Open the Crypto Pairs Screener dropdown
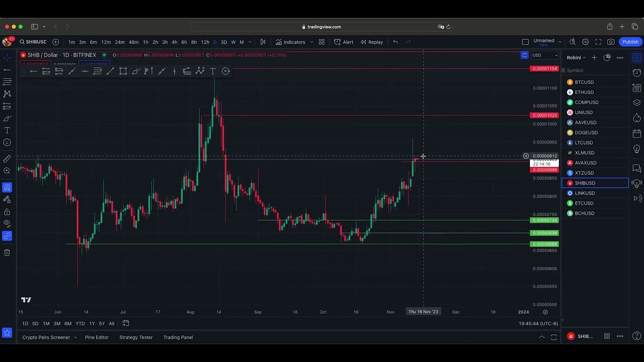Viewport: 644px width, 362px height. pos(49,337)
